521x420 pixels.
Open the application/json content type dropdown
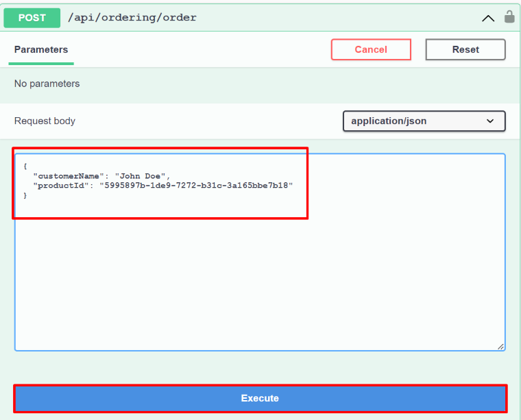click(424, 121)
